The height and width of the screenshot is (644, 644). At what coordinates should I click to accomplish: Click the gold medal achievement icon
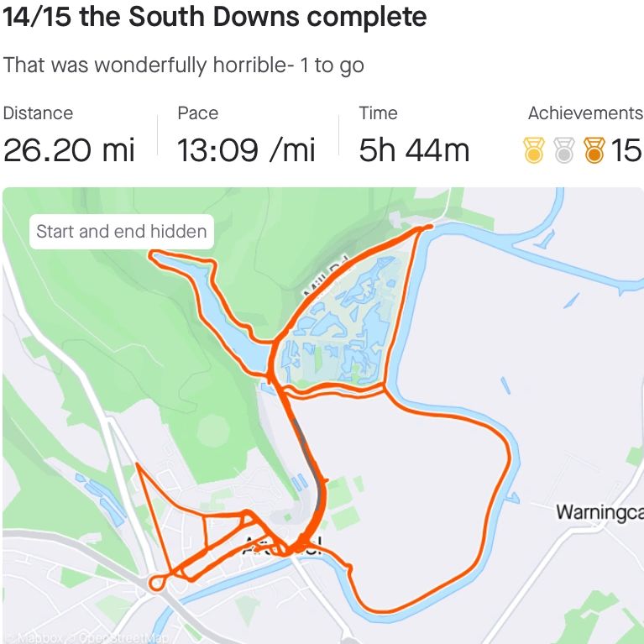533,151
